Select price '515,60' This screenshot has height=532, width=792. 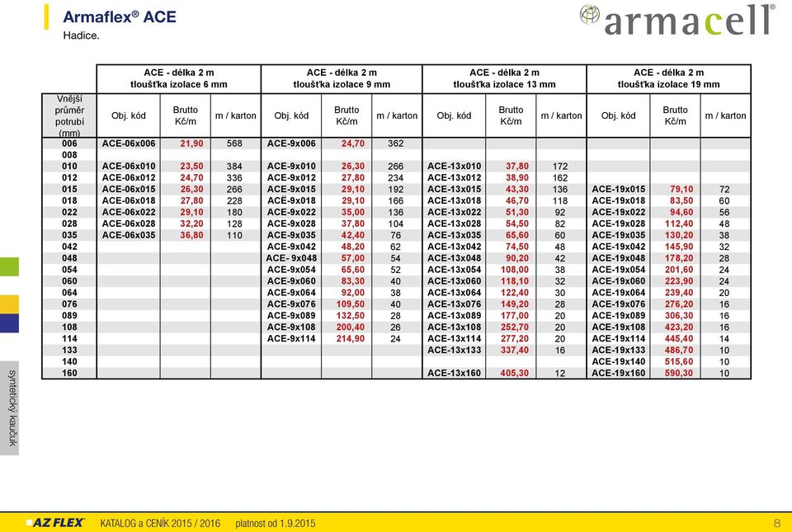pyautogui.click(x=679, y=361)
